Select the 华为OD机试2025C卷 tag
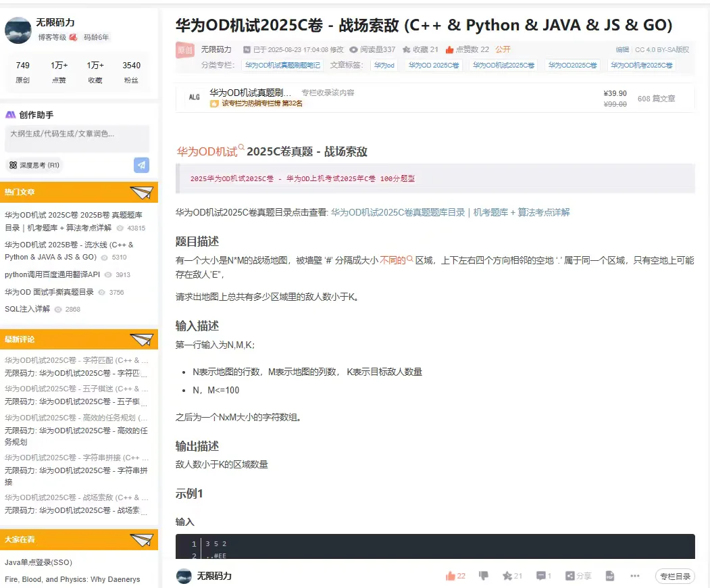The width and height of the screenshot is (710, 588). [x=503, y=66]
